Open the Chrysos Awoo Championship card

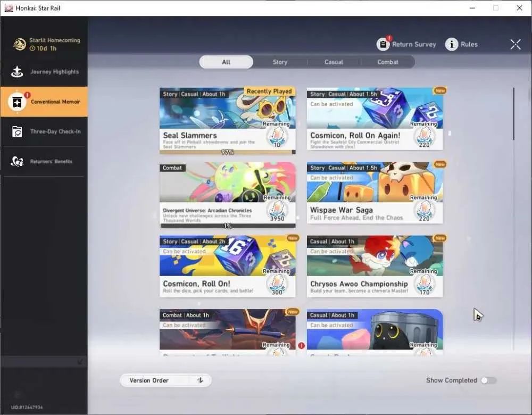point(375,267)
